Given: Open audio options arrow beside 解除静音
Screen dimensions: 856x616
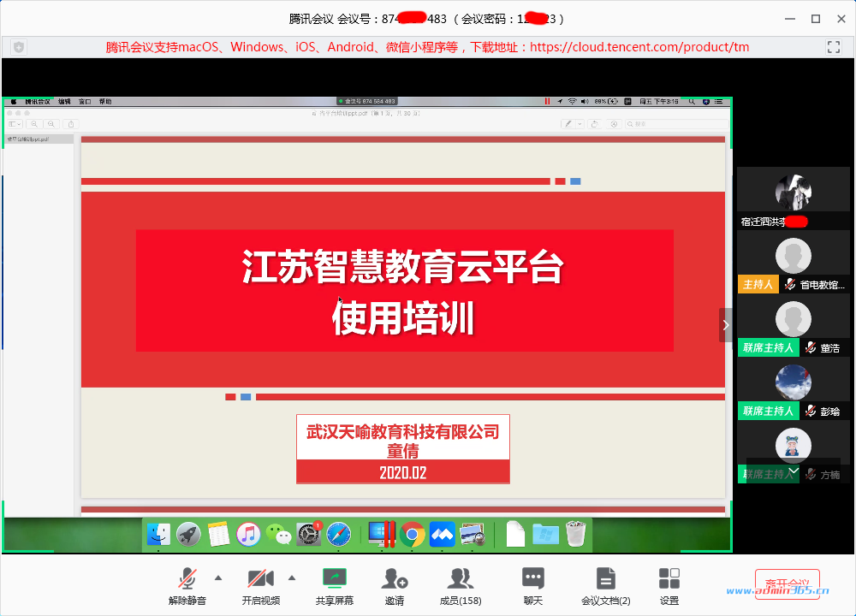Looking at the screenshot, I should (218, 577).
